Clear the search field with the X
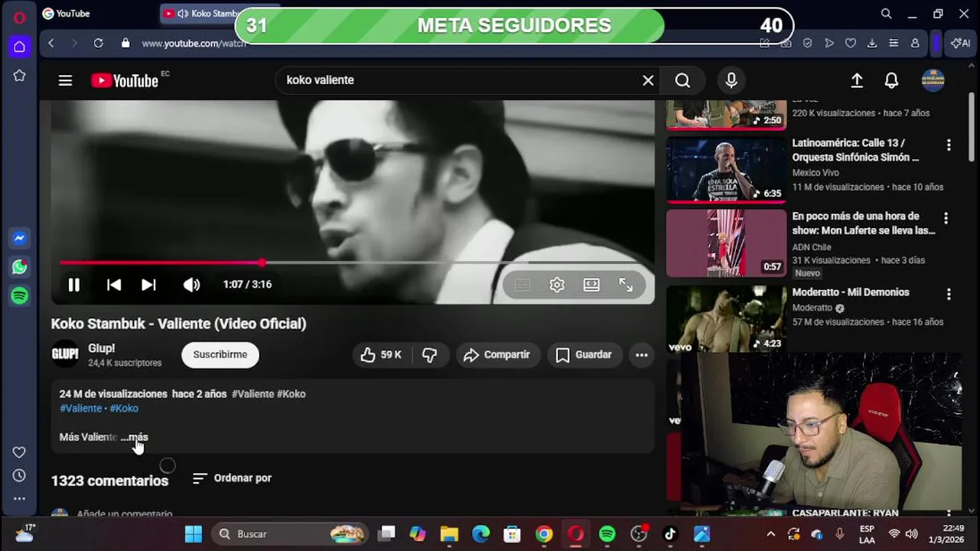The width and height of the screenshot is (980, 551). coord(648,80)
